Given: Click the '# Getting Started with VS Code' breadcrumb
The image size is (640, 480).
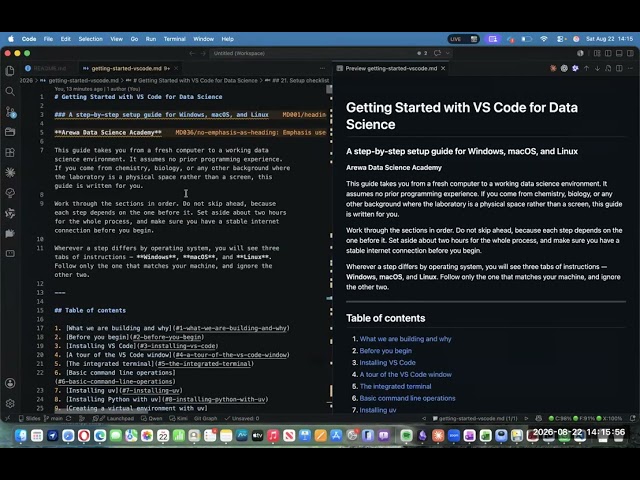Looking at the screenshot, I should pos(192,80).
